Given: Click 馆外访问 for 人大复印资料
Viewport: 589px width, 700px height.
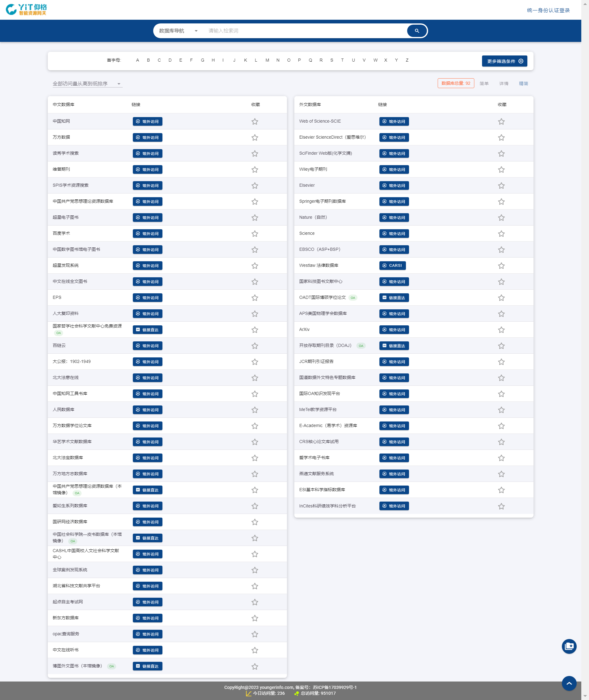Looking at the screenshot, I should [x=148, y=314].
